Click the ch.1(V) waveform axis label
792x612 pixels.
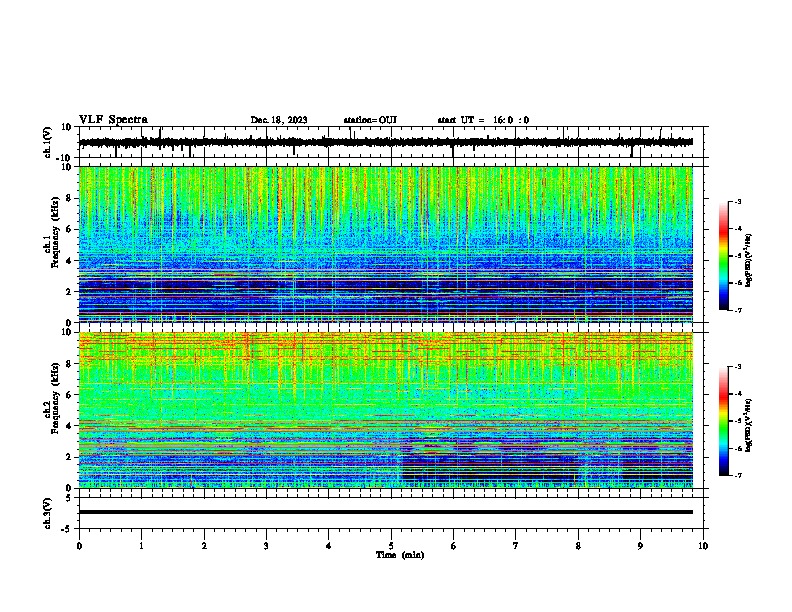click(x=48, y=142)
